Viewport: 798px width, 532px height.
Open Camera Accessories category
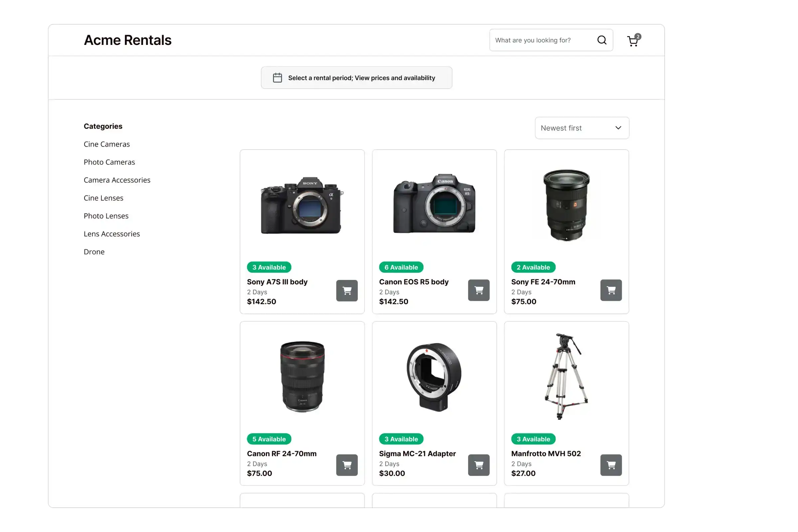(117, 180)
